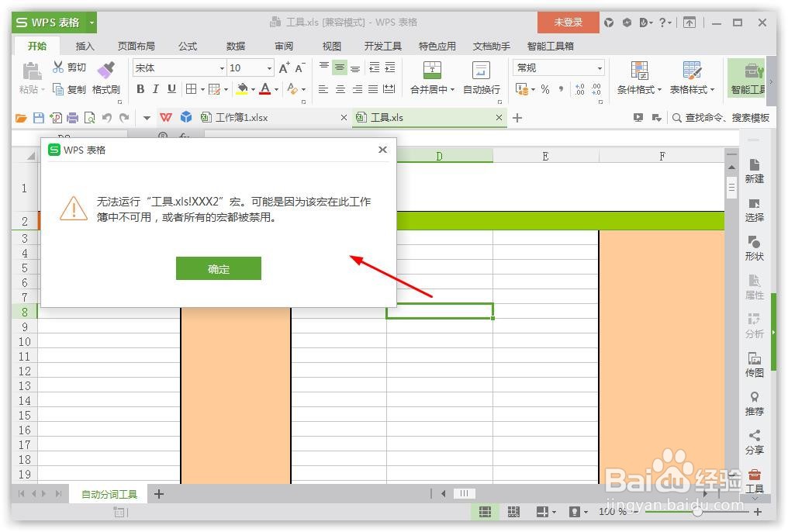This screenshot has height=532, width=788.
Task: Click the print preview icon
Action: tap(90, 118)
